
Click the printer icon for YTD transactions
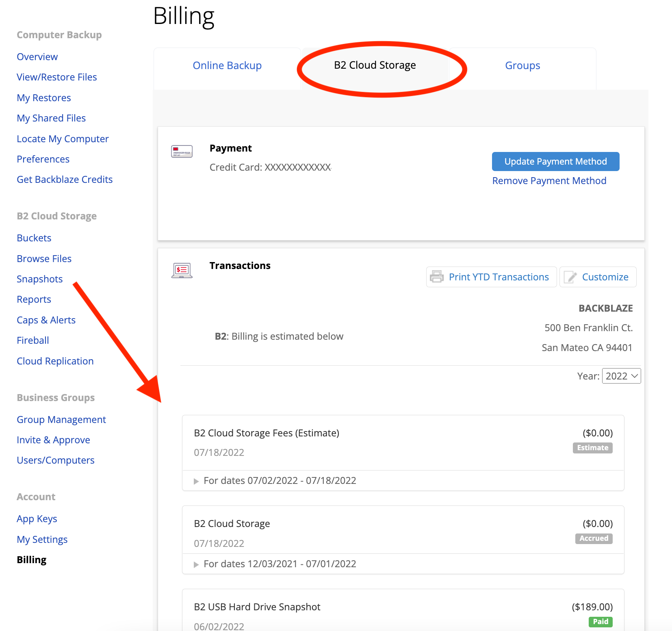437,277
